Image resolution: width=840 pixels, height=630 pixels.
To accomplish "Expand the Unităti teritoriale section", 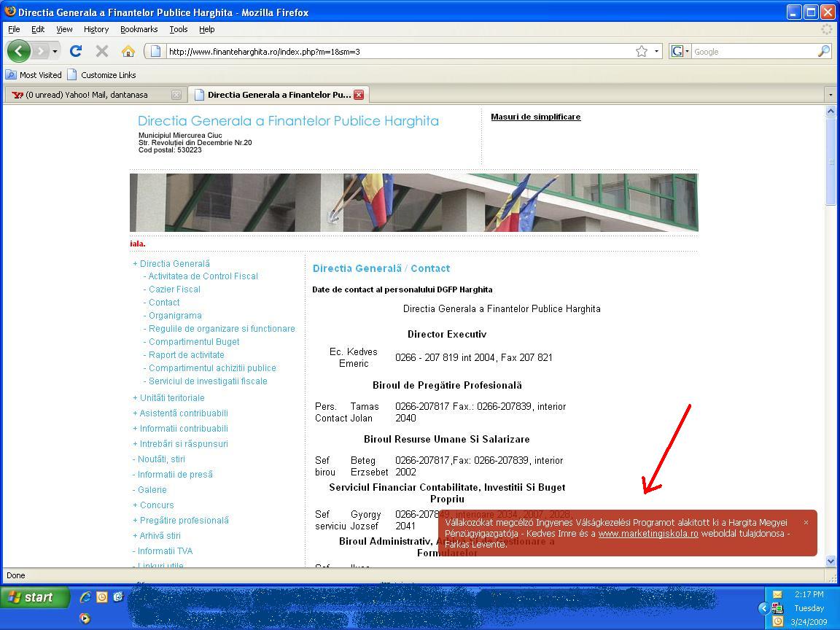I will pyautogui.click(x=168, y=398).
